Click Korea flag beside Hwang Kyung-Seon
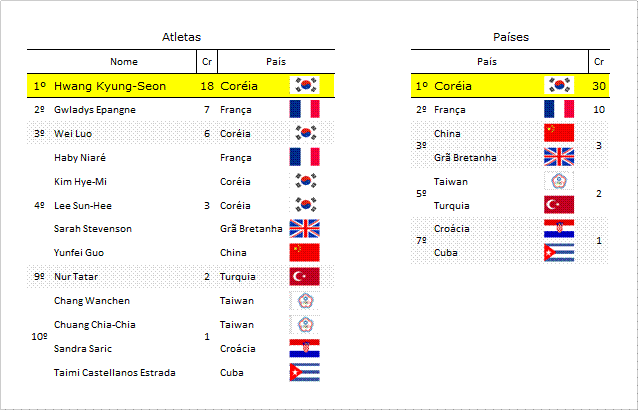Image resolution: width=638 pixels, height=411 pixels. (x=304, y=85)
